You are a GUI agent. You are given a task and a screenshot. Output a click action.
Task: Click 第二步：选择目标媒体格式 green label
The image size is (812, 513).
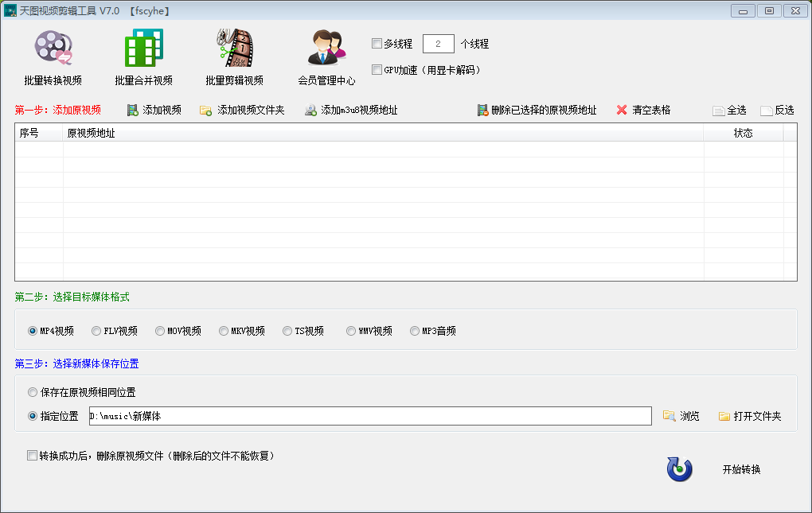pos(72,297)
